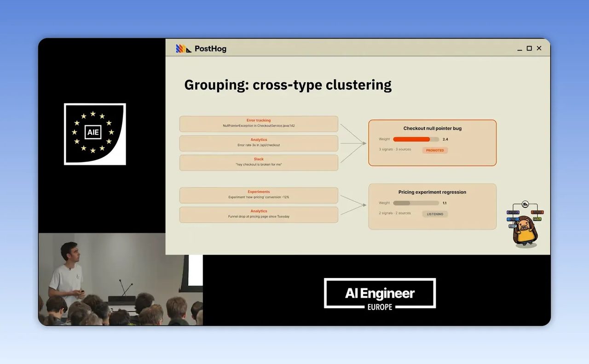Click the "Slack" signal heading
589x364 pixels.
click(x=259, y=159)
